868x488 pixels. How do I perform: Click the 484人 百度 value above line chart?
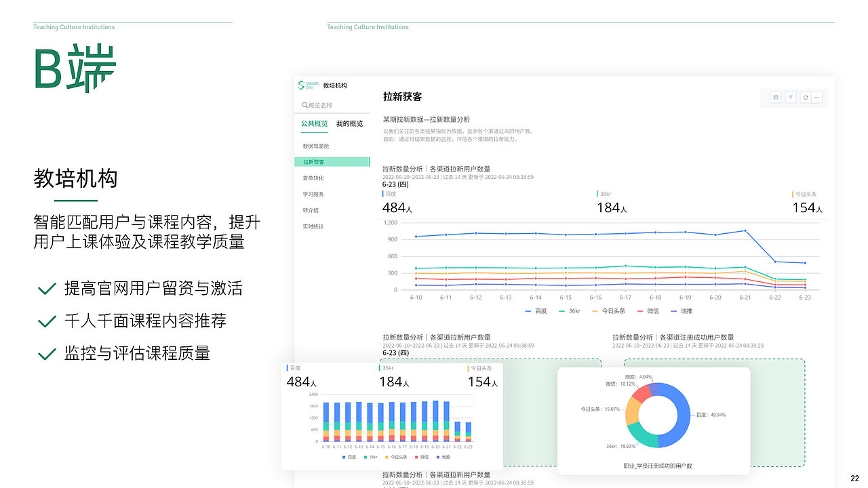coord(397,208)
